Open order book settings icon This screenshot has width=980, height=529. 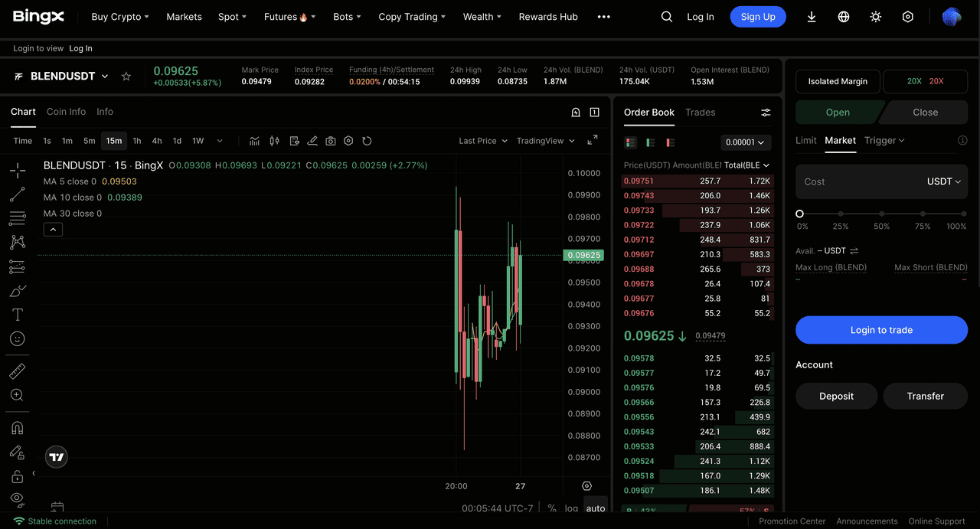click(766, 113)
